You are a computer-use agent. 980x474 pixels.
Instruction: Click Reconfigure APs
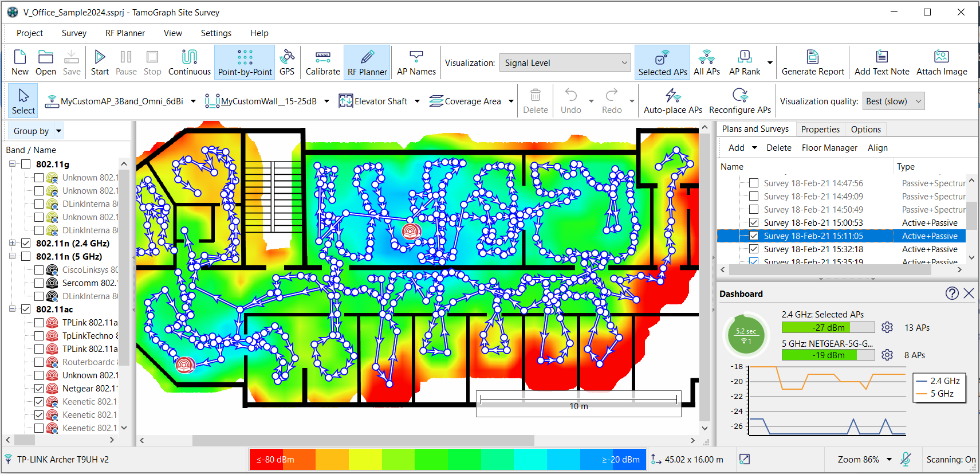[740, 101]
